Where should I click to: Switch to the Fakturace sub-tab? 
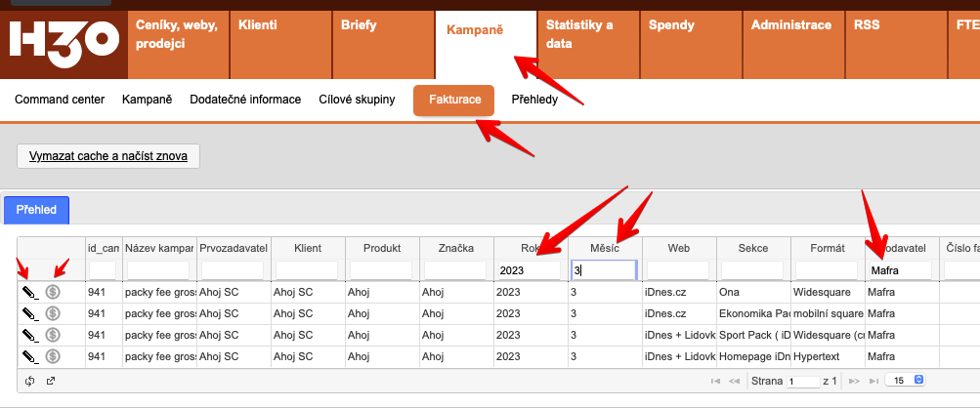click(x=454, y=100)
